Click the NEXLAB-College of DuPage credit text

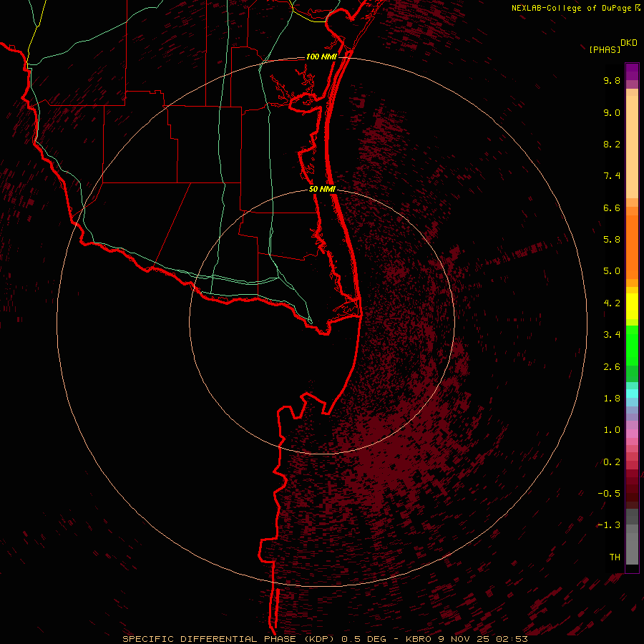[x=572, y=8]
